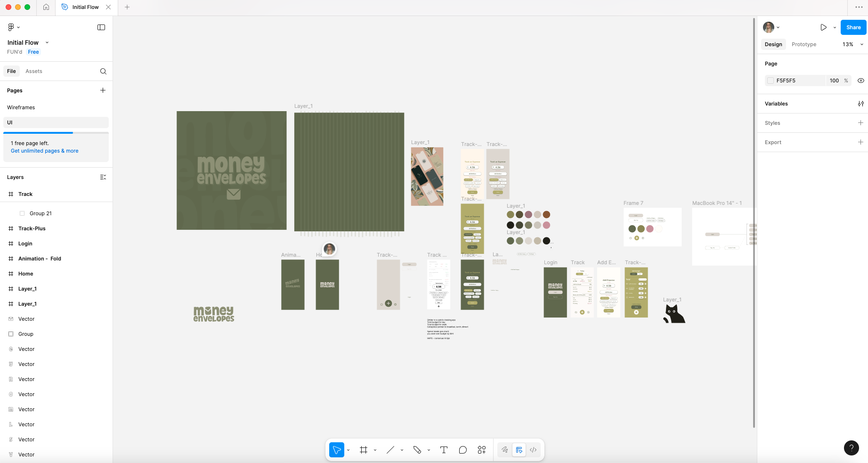Select the MacBook Pro 14" - 1 frame label
Screen dimensions: 868x463
[717, 203]
